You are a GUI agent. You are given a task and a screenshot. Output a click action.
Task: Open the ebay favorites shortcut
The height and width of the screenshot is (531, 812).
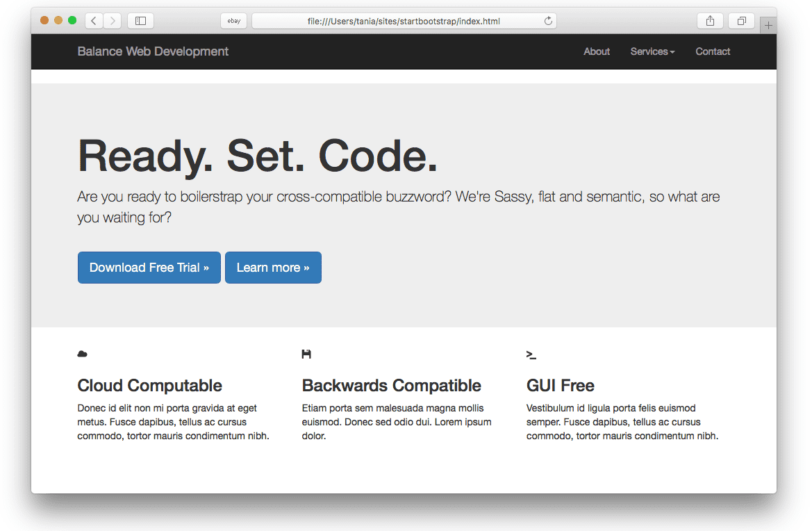point(233,21)
